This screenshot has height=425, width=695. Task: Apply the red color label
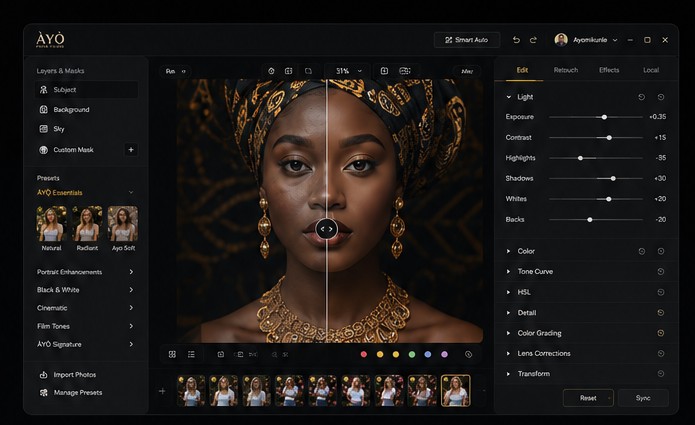point(364,355)
